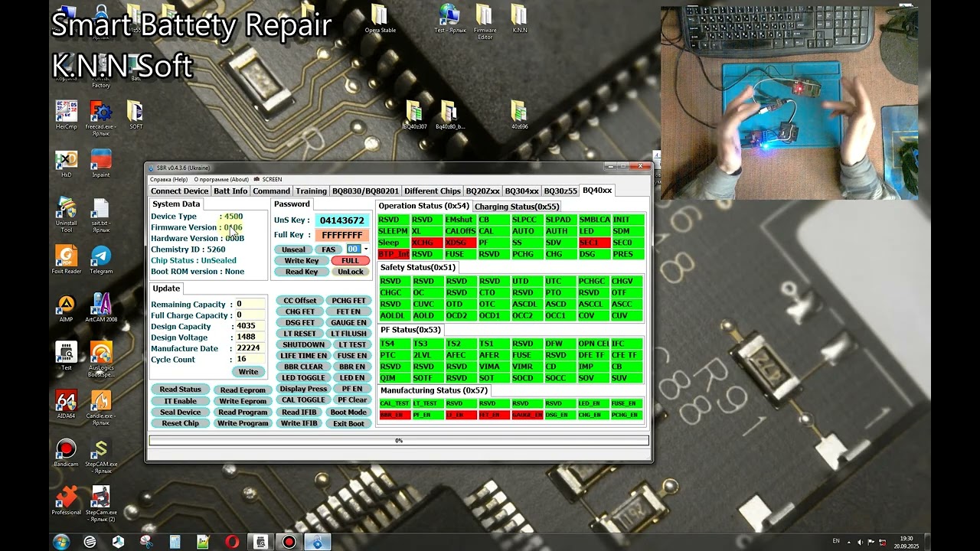Launch Foxit Reader from the desktop
This screenshot has width=980, height=551.
(x=67, y=259)
